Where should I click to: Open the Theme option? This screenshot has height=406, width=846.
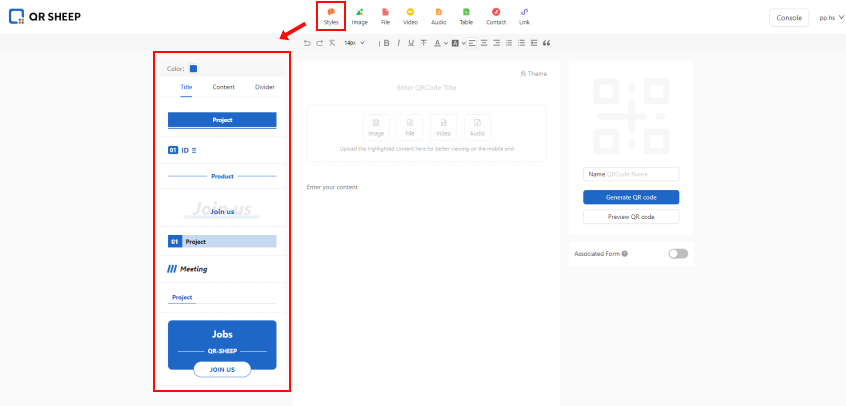pos(533,74)
